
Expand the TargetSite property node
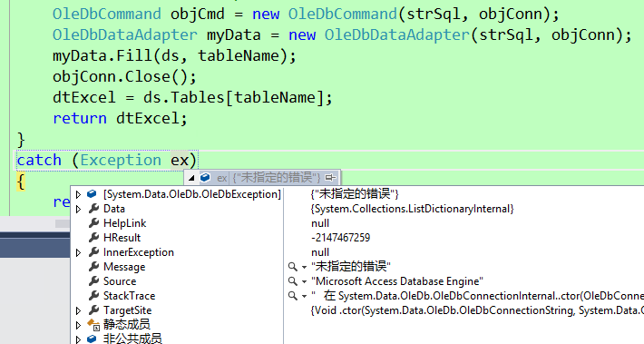click(x=78, y=310)
